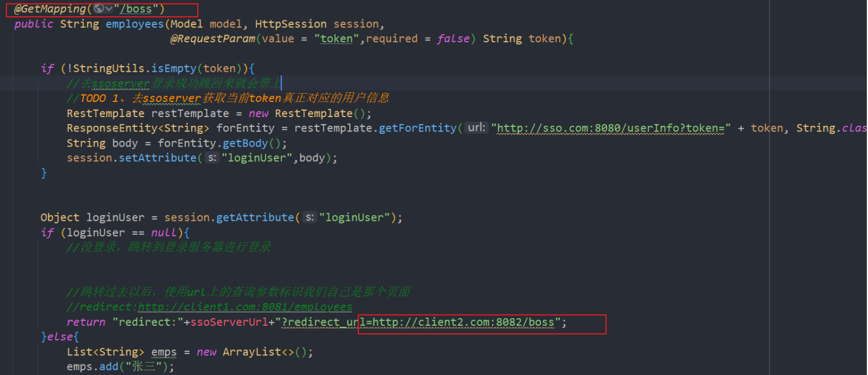Screen dimensions: 868x375
Task: Click the ssoServerUrl variable
Action: click(x=229, y=322)
